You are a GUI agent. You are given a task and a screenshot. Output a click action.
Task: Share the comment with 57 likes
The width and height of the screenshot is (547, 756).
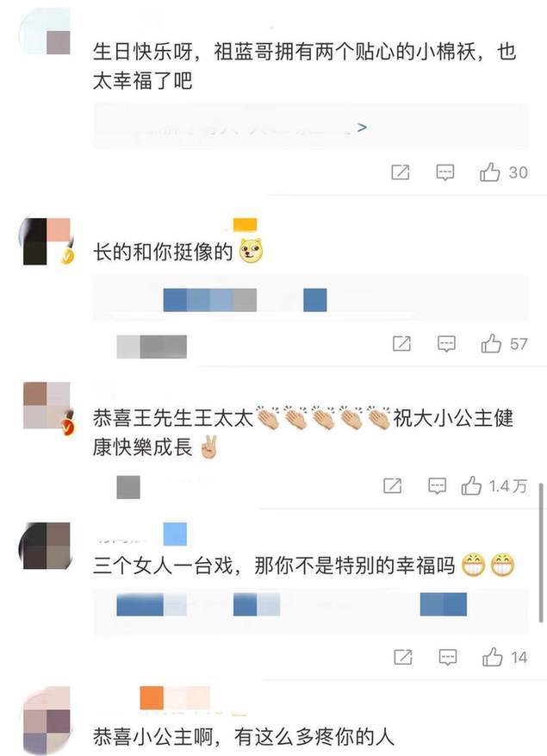coord(401,343)
